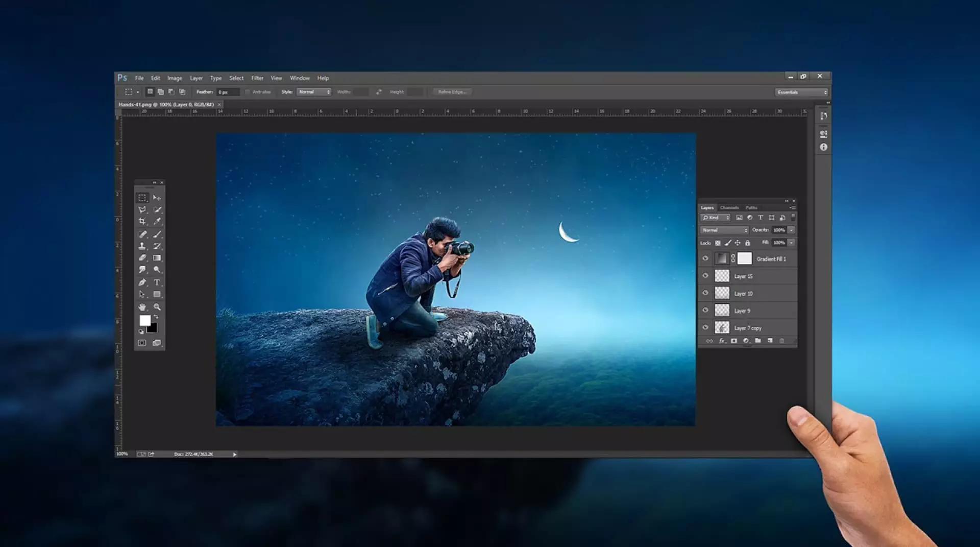Select the Dodge tool
This screenshot has height=547, width=980.
(x=157, y=270)
